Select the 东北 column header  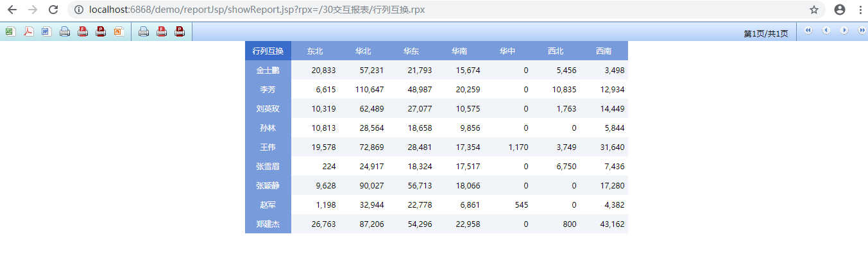(x=315, y=51)
